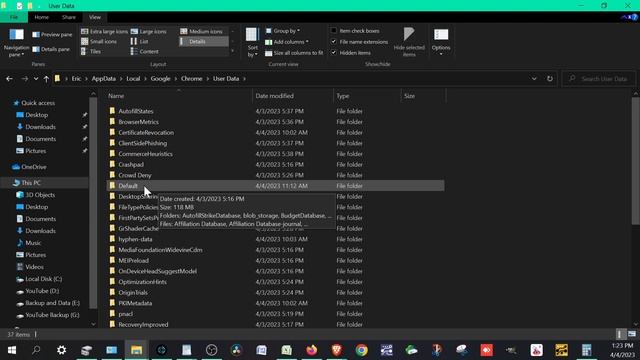Switch to Extra large icons layout
Viewport: 640px width, 360px height.
(x=104, y=31)
